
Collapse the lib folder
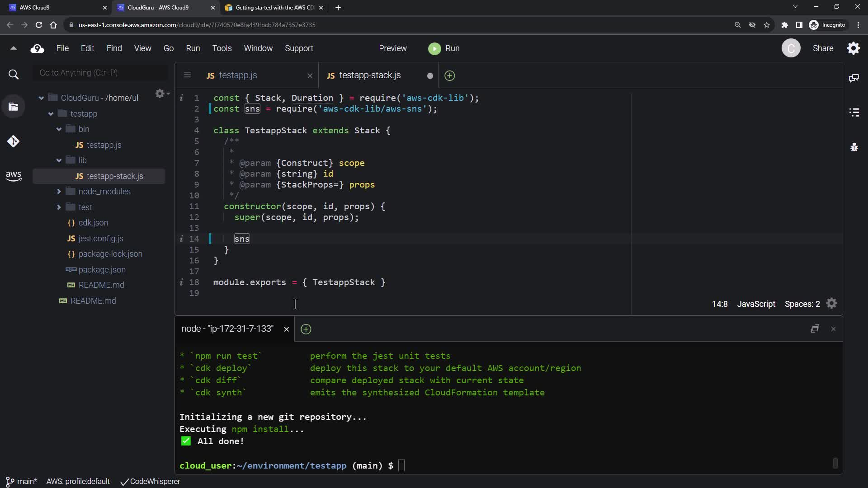(59, 160)
